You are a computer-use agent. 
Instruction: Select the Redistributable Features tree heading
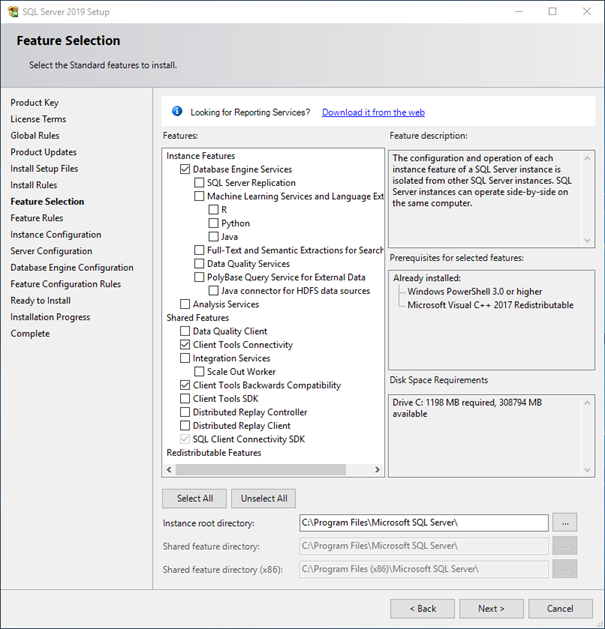[x=214, y=452]
